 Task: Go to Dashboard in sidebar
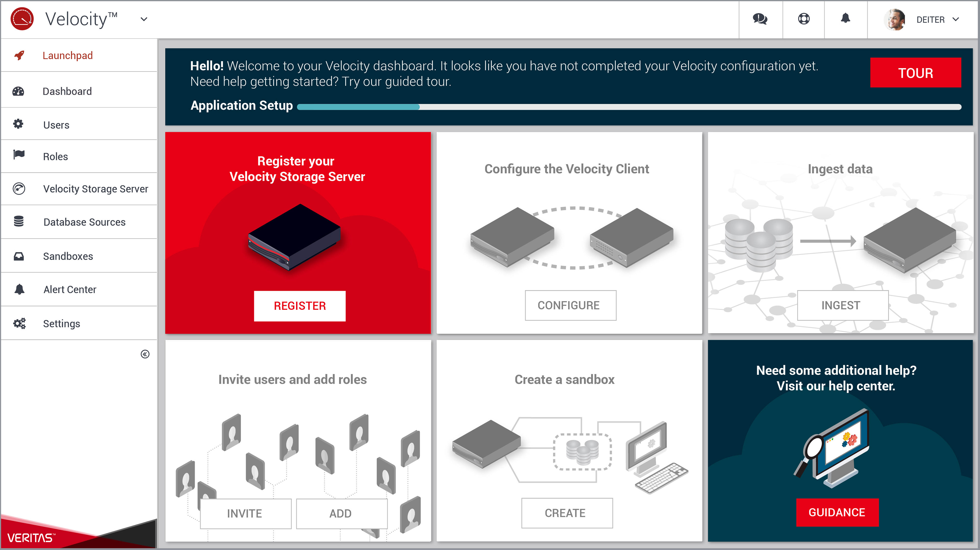click(67, 91)
